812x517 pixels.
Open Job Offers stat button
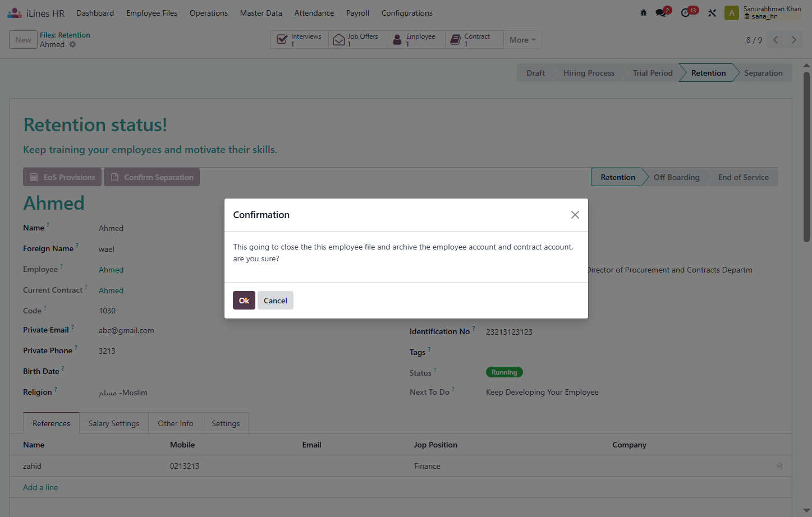[x=358, y=40]
